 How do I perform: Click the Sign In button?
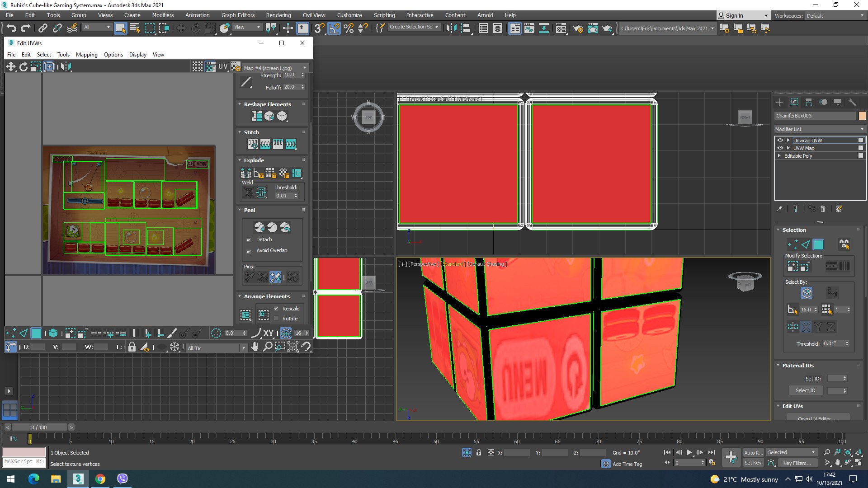coord(743,15)
